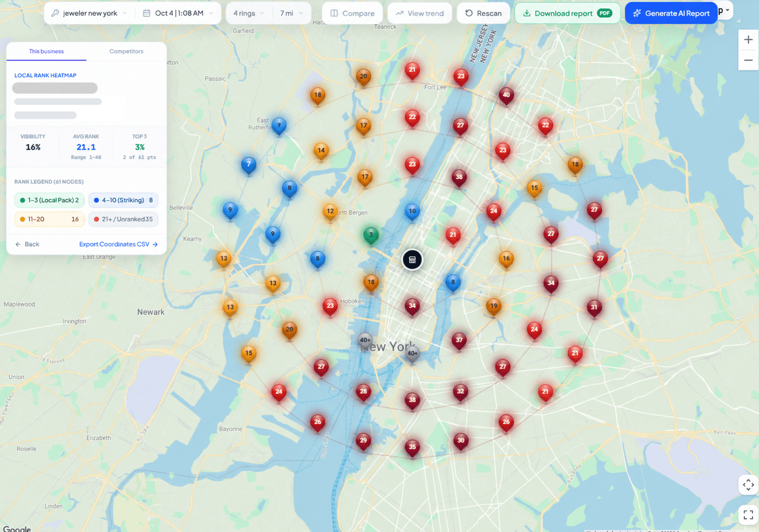Click Generate AI Report

pos(671,13)
